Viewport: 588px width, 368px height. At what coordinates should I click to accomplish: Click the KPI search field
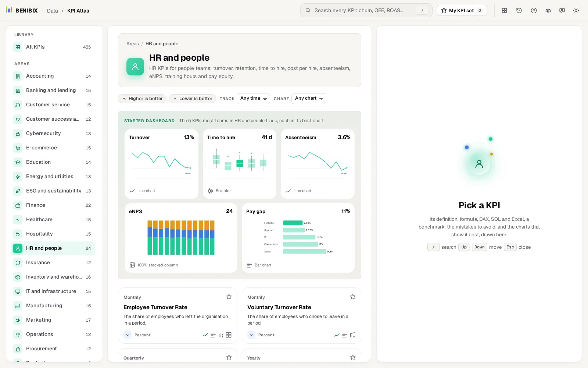tap(366, 10)
